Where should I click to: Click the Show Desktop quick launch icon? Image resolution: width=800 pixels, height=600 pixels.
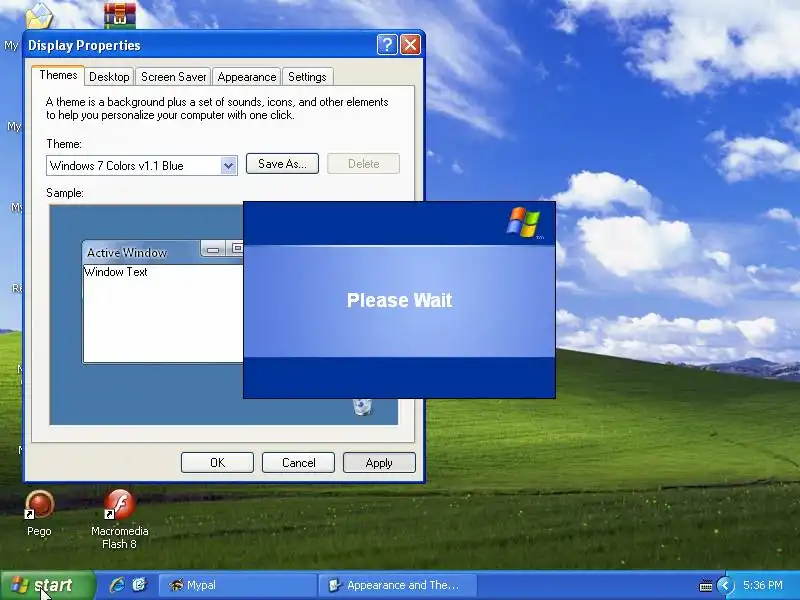(x=139, y=585)
